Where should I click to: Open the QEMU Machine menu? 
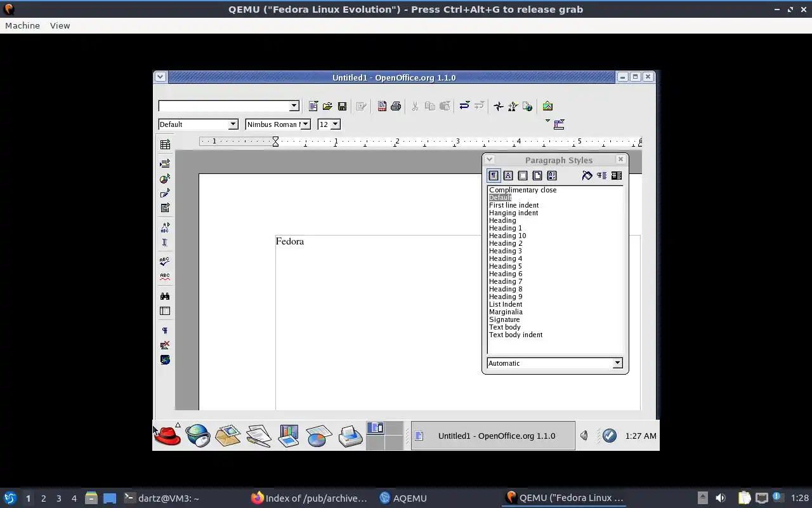coord(22,25)
